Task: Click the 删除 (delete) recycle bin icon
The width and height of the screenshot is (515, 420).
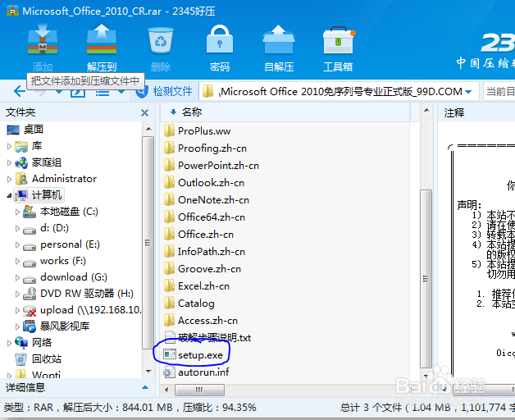Action: pos(161,40)
